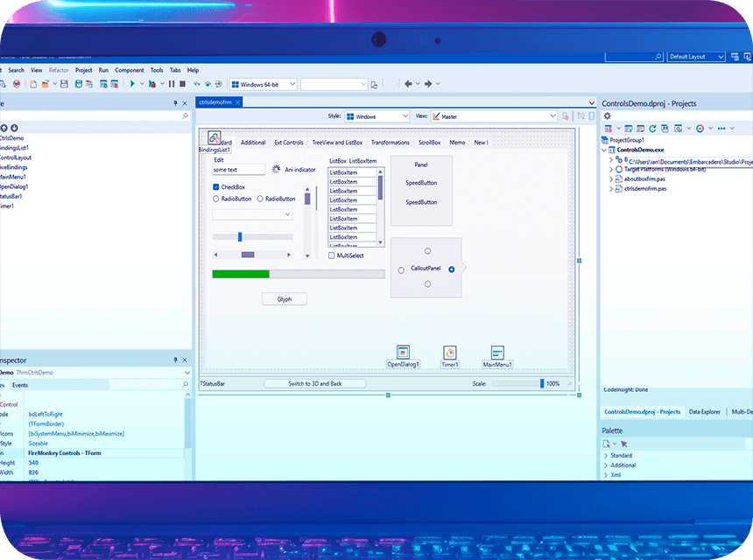The height and width of the screenshot is (560, 753).
Task: Click the Open folder toolbar icon
Action: tap(46, 84)
